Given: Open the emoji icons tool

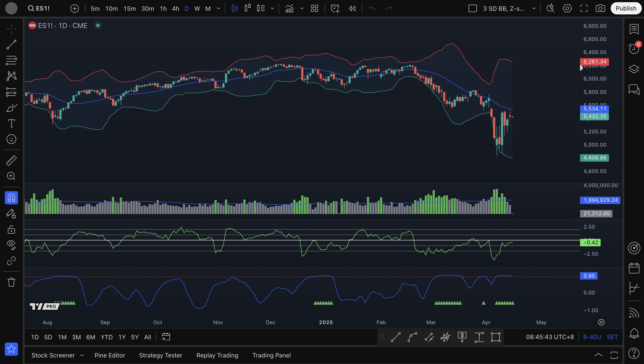Looking at the screenshot, I should click(x=11, y=139).
